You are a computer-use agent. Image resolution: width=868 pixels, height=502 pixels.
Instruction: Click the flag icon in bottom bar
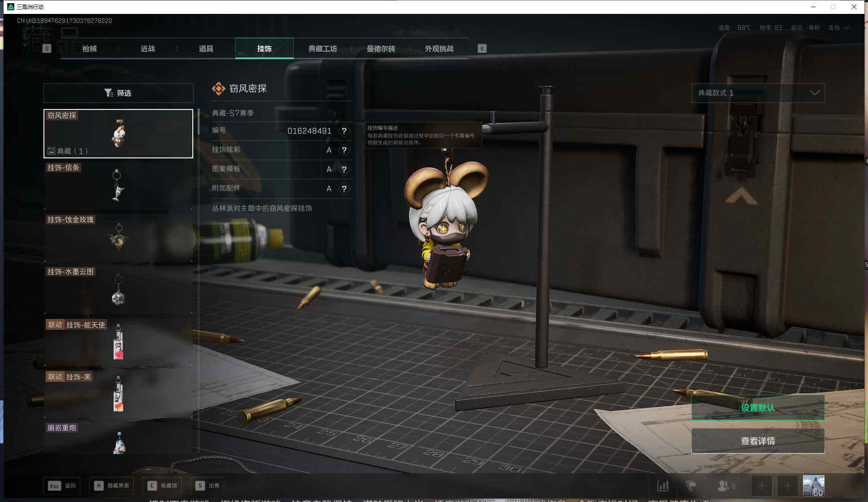691,486
